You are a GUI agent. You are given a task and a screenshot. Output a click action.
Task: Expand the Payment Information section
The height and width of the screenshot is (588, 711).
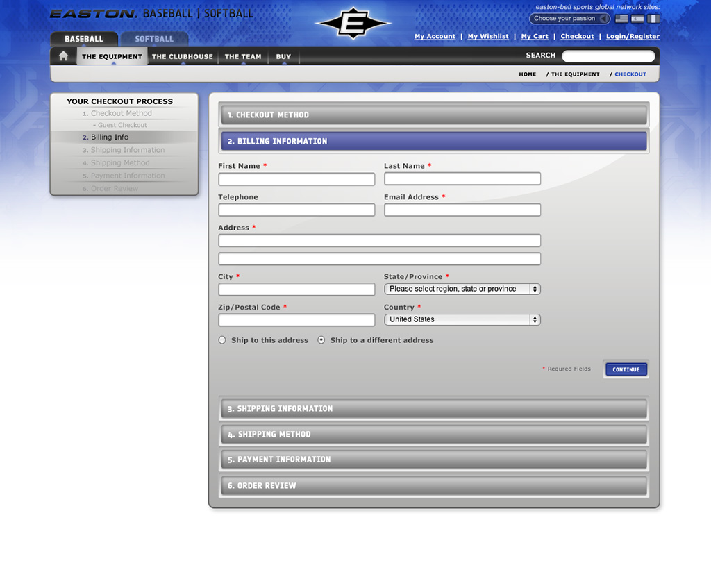tap(434, 460)
